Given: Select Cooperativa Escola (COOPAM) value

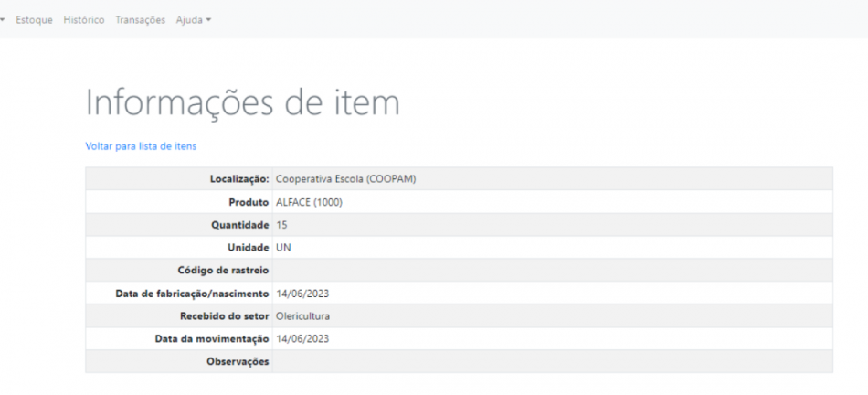Looking at the screenshot, I should pos(346,179).
